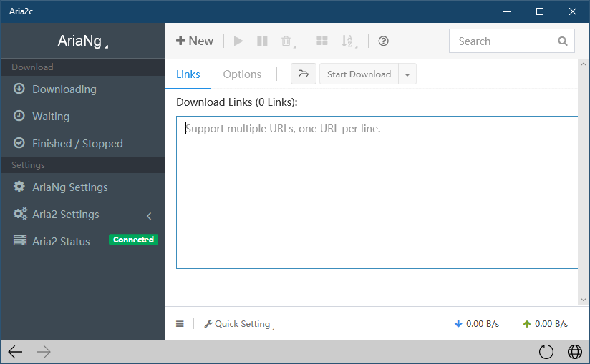Click the Aria2 Status server icon
Screen dimensions: 590x364
(x=20, y=240)
